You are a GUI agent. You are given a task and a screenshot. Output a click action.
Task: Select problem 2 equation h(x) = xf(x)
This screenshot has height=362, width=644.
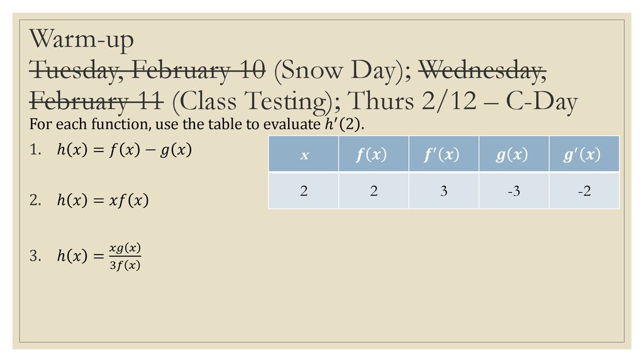[103, 200]
